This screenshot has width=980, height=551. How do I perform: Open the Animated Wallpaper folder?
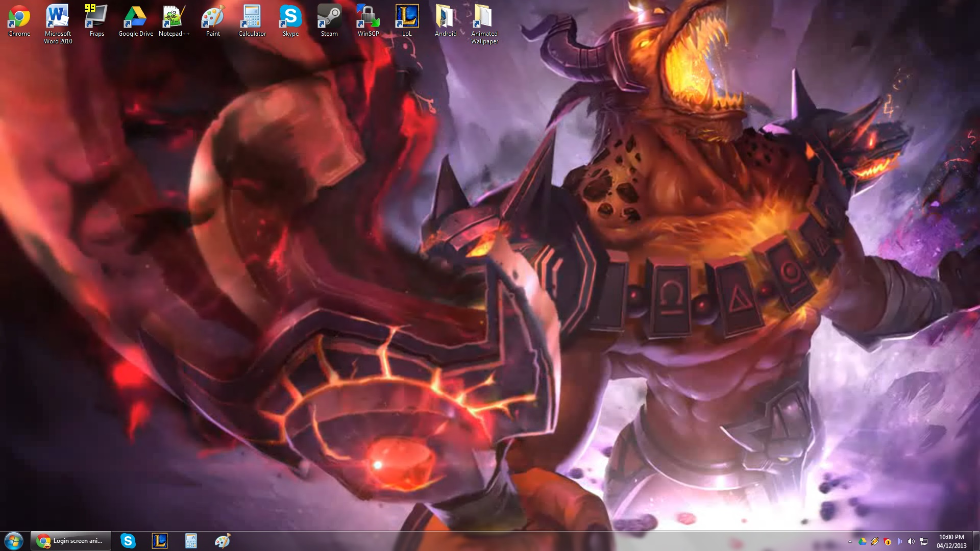[x=483, y=15]
